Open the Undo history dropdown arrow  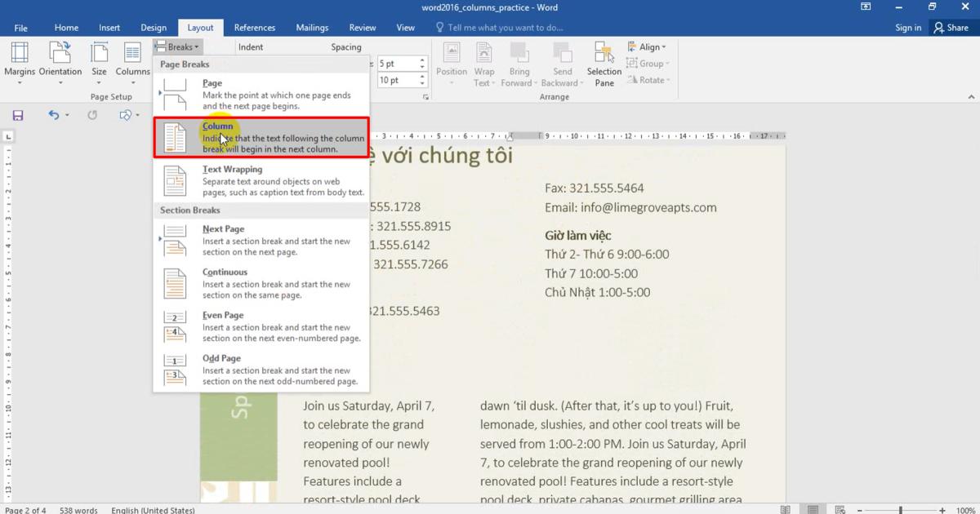pos(68,115)
